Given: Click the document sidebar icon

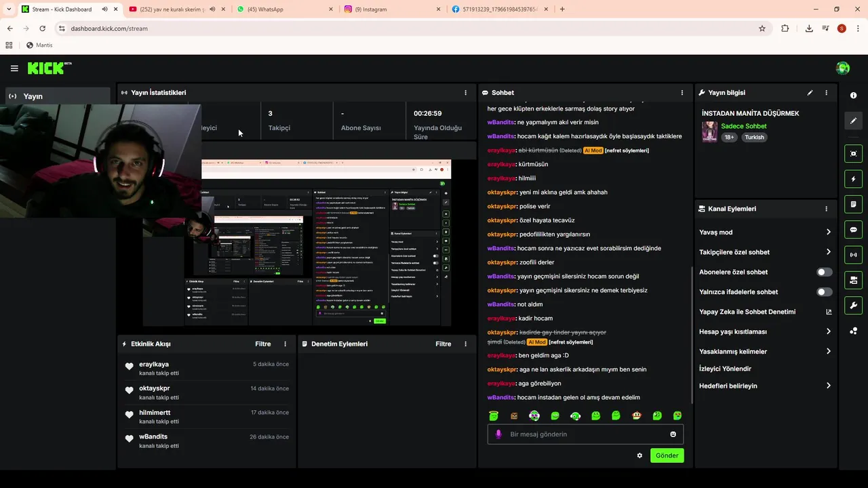Looking at the screenshot, I should tap(853, 204).
